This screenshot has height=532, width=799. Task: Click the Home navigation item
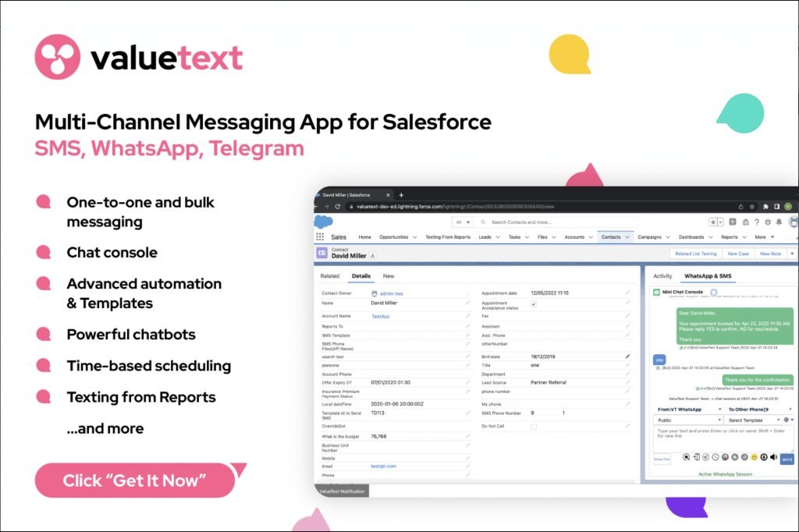(x=364, y=237)
